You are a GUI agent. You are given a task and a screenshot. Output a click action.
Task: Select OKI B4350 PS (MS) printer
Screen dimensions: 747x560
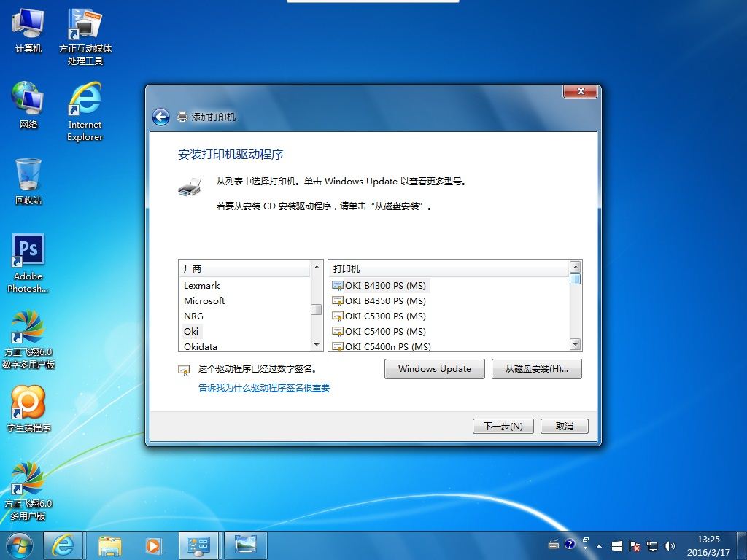[385, 301]
